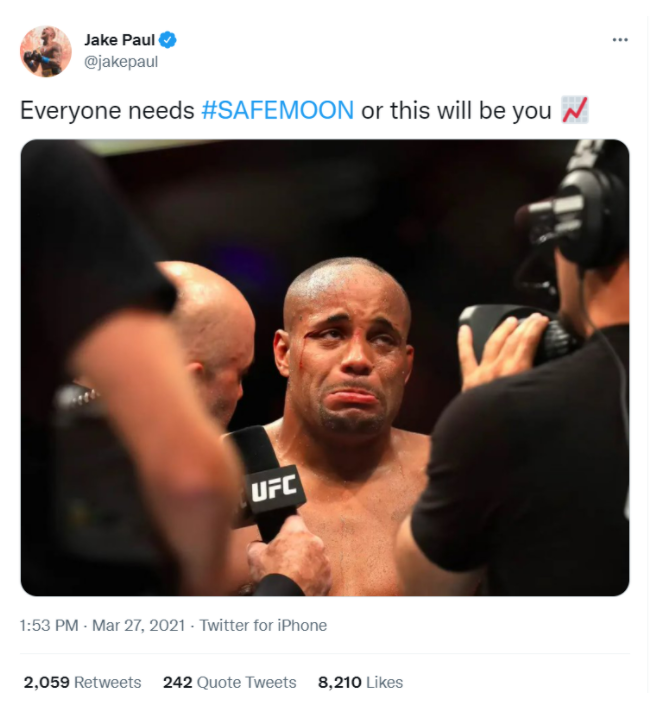The image size is (654, 713).
Task: Click the Jake Paul display name
Action: [120, 40]
